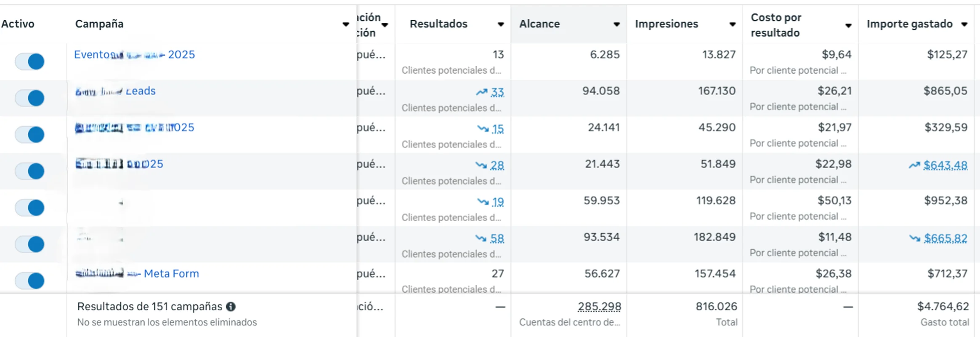Click the downward trend icon beside $665,82
The image size is (980, 337).
(x=914, y=238)
